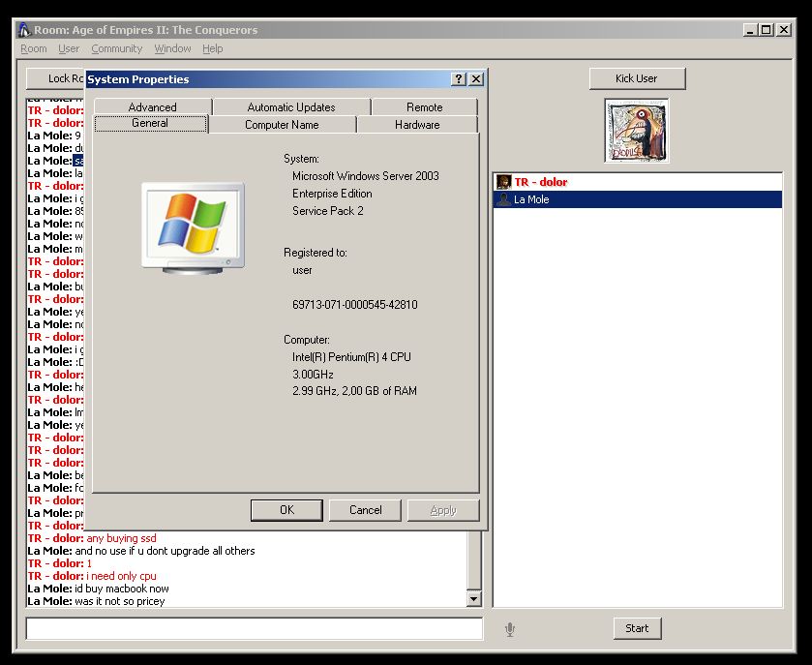The width and height of the screenshot is (812, 665).
Task: Switch to the Computer Name tab
Action: tap(282, 125)
